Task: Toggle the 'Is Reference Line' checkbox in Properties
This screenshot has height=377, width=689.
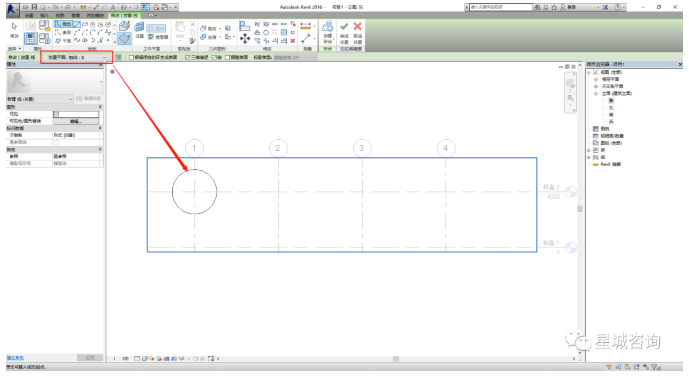Action: coord(56,142)
